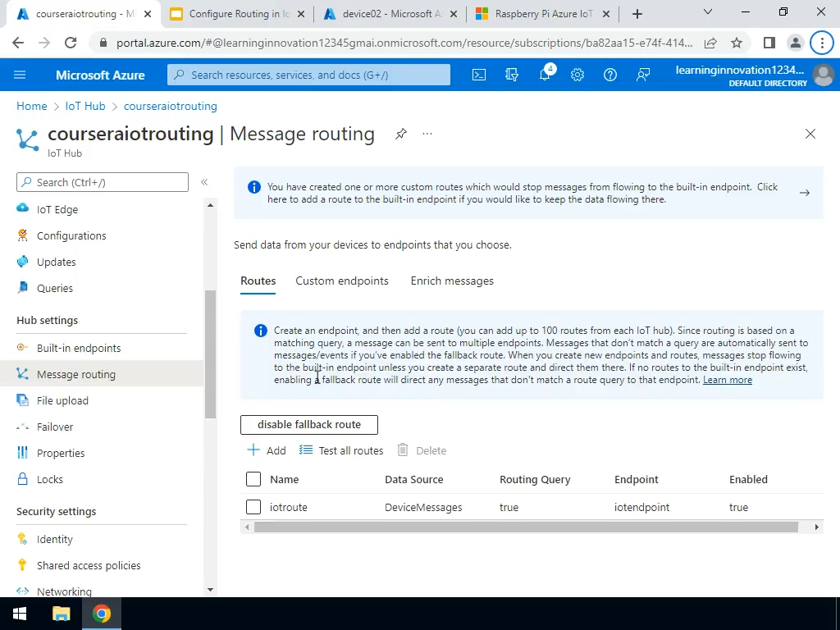Open the notifications bell
840x630 pixels.
pos(546,75)
